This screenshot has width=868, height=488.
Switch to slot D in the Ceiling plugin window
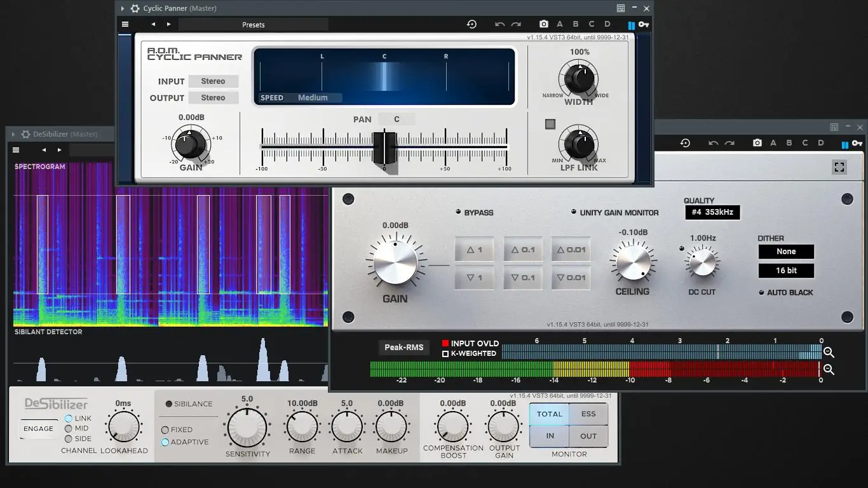(x=821, y=143)
